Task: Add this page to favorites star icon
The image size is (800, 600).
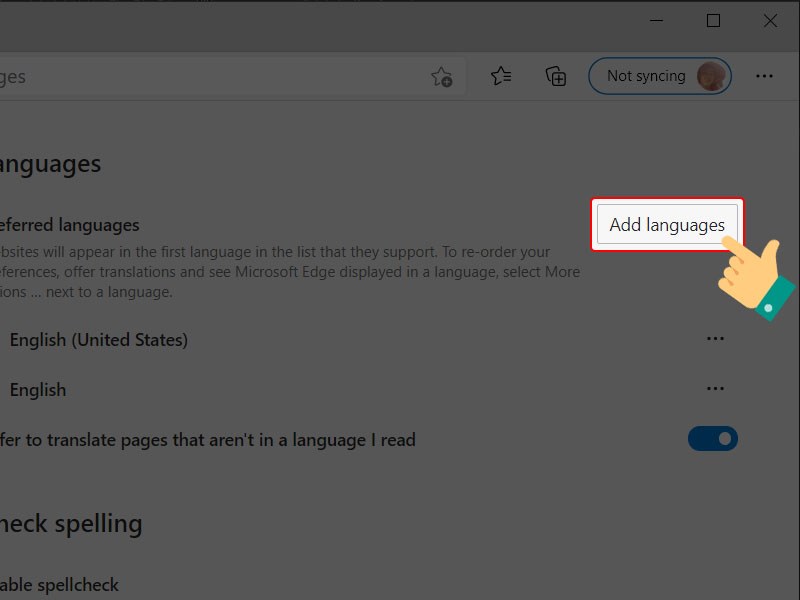Action: 442,77
